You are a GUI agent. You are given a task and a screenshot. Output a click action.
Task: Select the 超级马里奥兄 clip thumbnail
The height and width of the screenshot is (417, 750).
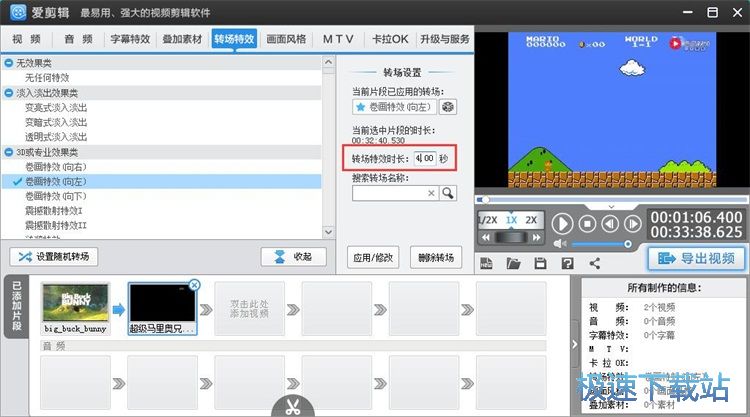pos(162,308)
